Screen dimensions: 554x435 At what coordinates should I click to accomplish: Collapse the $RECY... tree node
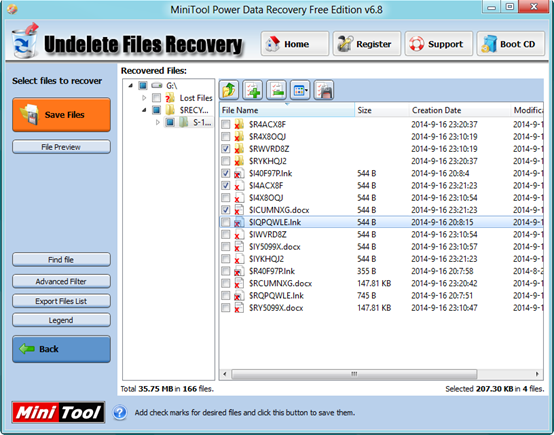[x=144, y=110]
